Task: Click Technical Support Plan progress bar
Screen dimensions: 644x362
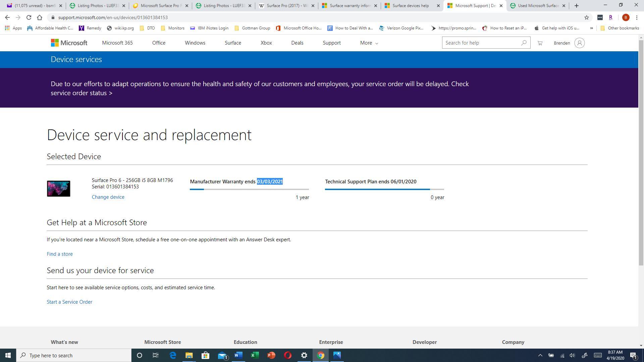Action: click(384, 189)
